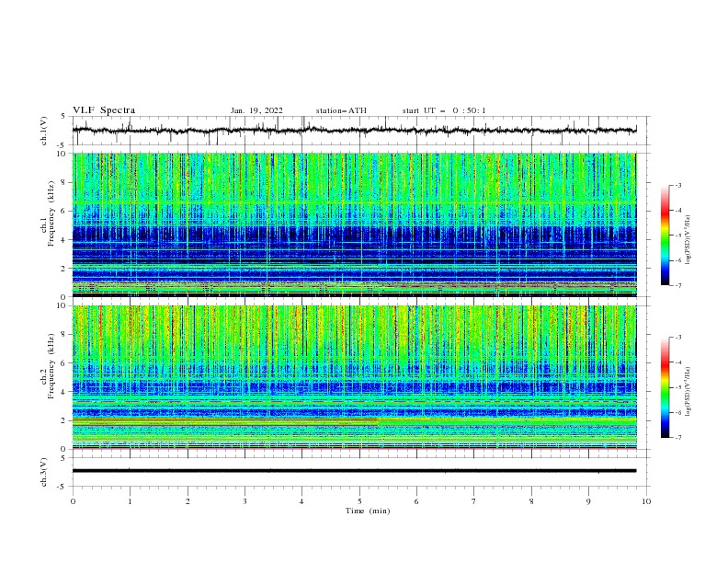Image resolution: width=728 pixels, height=563 pixels.
Task: Click the "VLF Spectra" plot title
Action: 104,110
